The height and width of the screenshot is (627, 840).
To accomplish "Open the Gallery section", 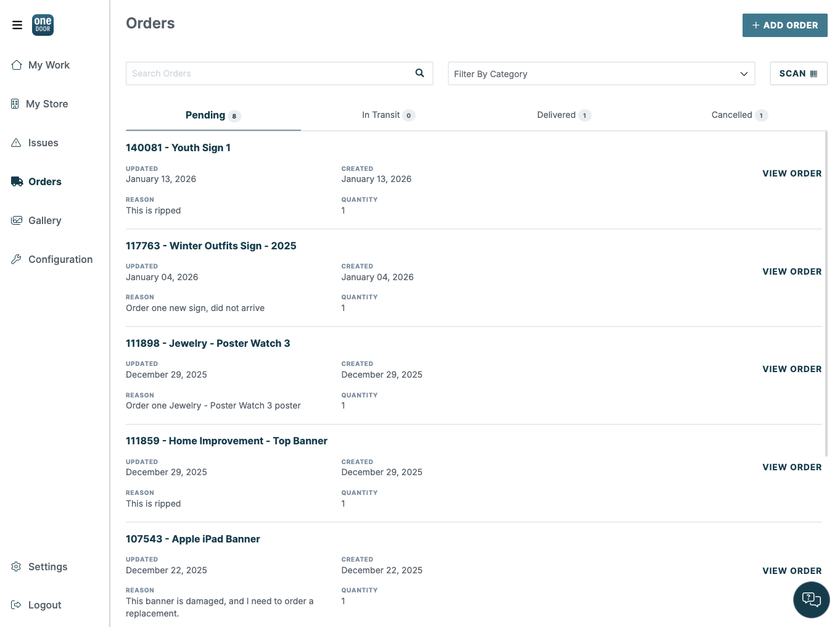I will coord(44,221).
